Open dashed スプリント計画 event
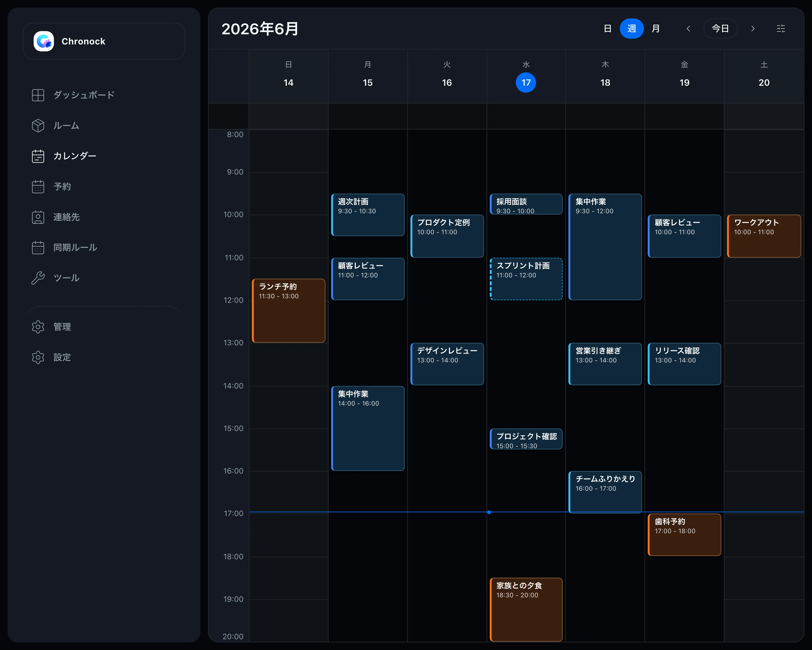 pos(526,279)
